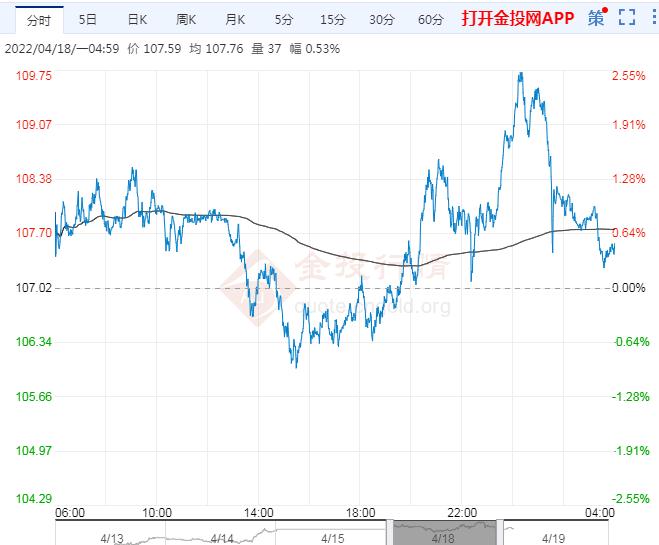Screen dimensions: 659x545
Task: Click the left handle of the date range slider
Action: point(390,532)
